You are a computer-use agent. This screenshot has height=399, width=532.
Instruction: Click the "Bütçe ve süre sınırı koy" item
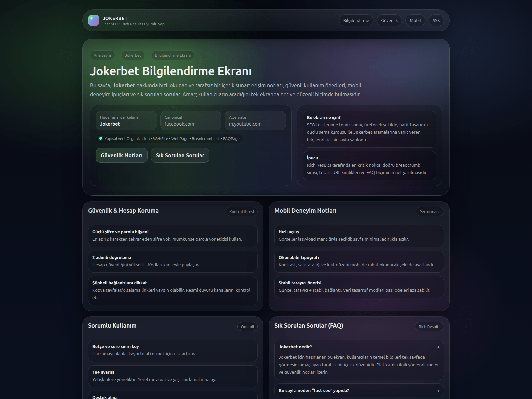[x=173, y=351]
